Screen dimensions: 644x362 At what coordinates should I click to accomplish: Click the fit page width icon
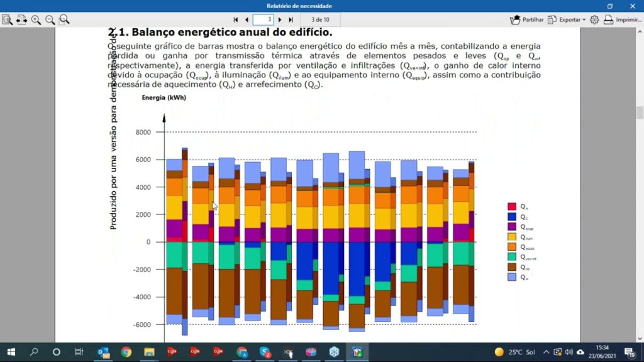pos(21,19)
